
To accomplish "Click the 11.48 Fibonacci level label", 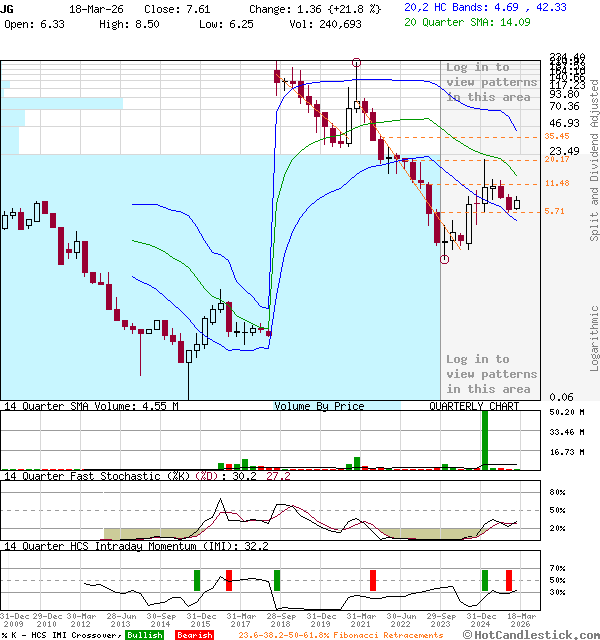I will 557,184.
